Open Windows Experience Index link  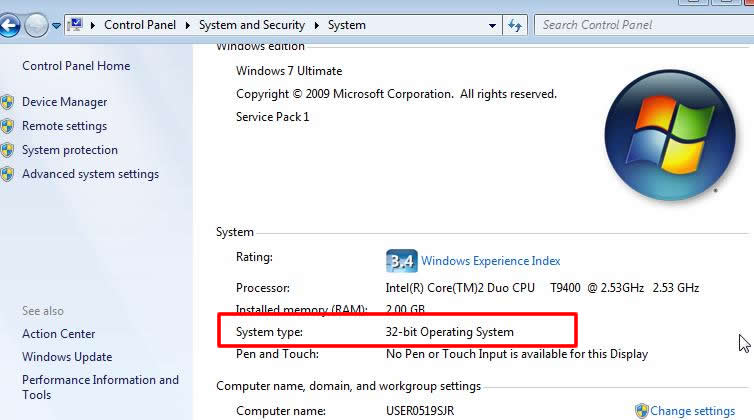tap(490, 261)
